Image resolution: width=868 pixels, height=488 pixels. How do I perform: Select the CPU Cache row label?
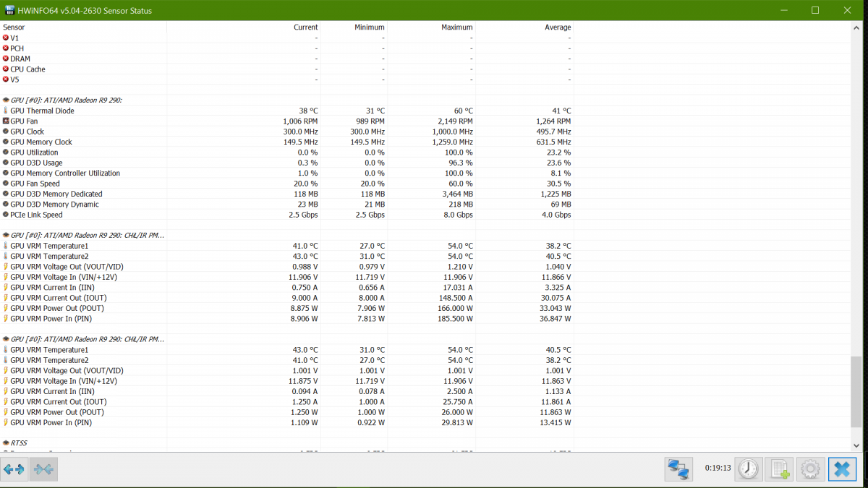point(27,69)
